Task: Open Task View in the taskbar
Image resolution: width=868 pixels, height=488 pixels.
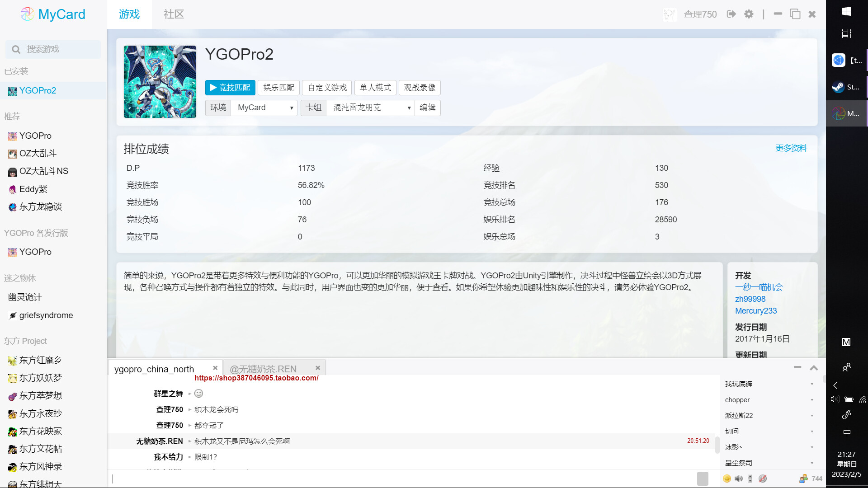Action: tap(847, 33)
